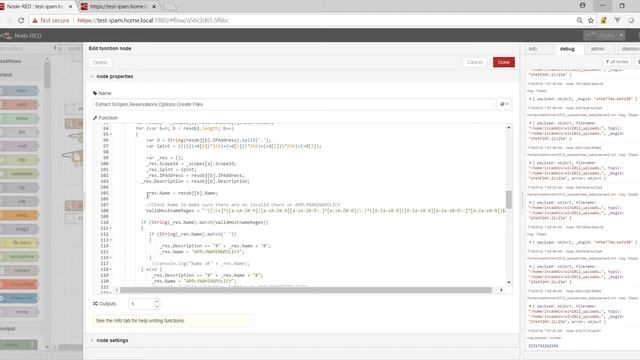The image size is (640, 360).
Task: Select the http node in palette
Action: pyautogui.click(x=19, y=160)
